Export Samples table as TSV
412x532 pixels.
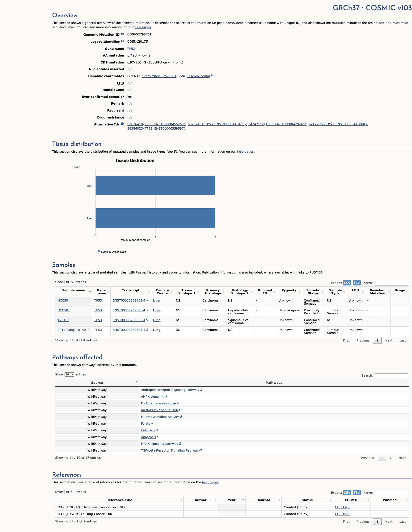point(357,283)
